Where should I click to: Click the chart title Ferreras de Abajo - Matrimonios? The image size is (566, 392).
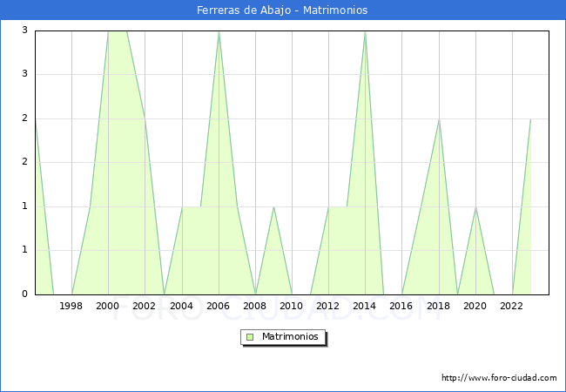click(282, 10)
